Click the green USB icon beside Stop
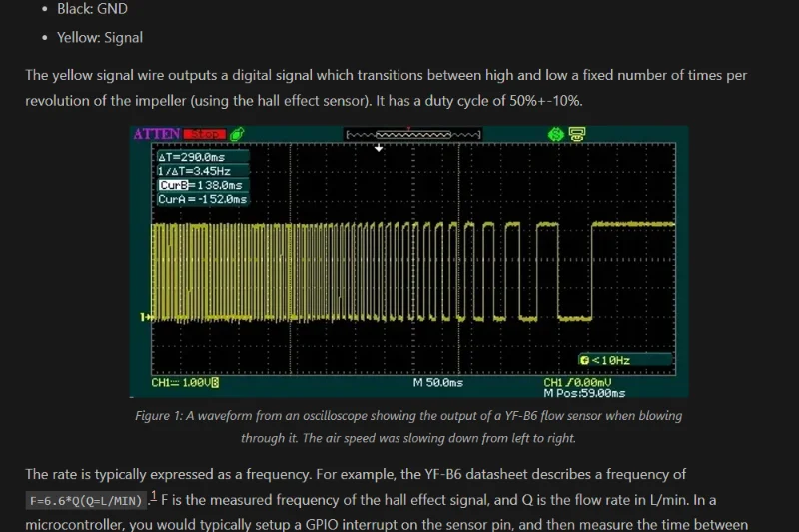Viewport: 799px width, 532px height. point(237,134)
